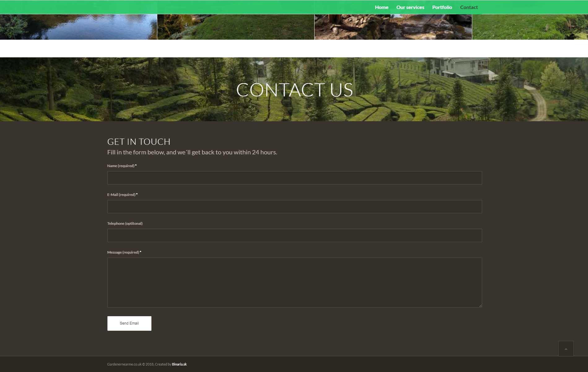Viewport: 588px width, 372px height.
Task: Open the Binaria.sk footer link
Action: (x=179, y=364)
